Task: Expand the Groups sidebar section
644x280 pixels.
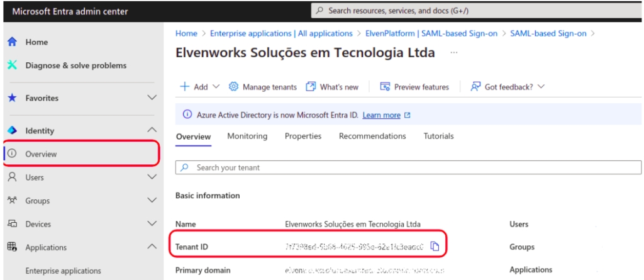Action: (152, 201)
